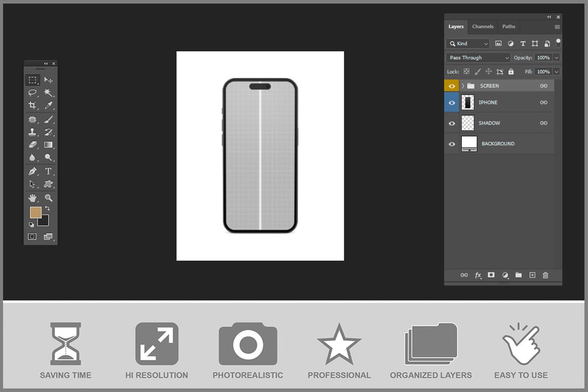The width and height of the screenshot is (588, 392).
Task: Create a new group
Action: tap(519, 275)
